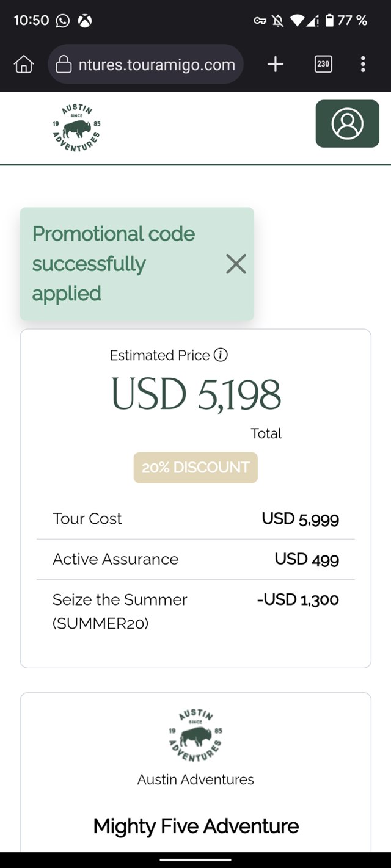Select the Active Assurance row

point(195,559)
